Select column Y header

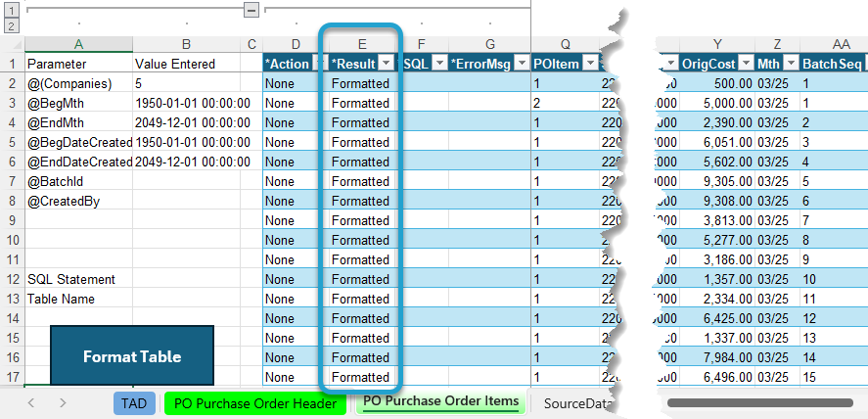pos(717,45)
